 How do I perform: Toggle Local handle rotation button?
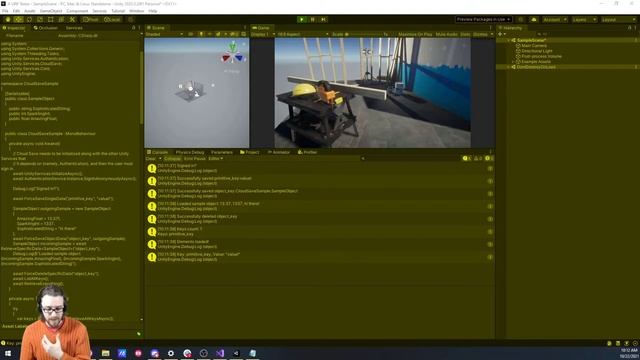112,20
